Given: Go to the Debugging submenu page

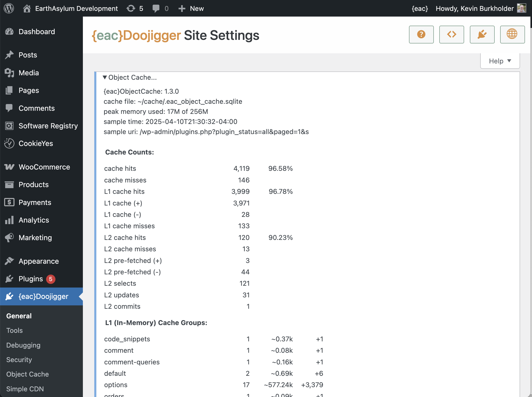Looking at the screenshot, I should tap(23, 345).
